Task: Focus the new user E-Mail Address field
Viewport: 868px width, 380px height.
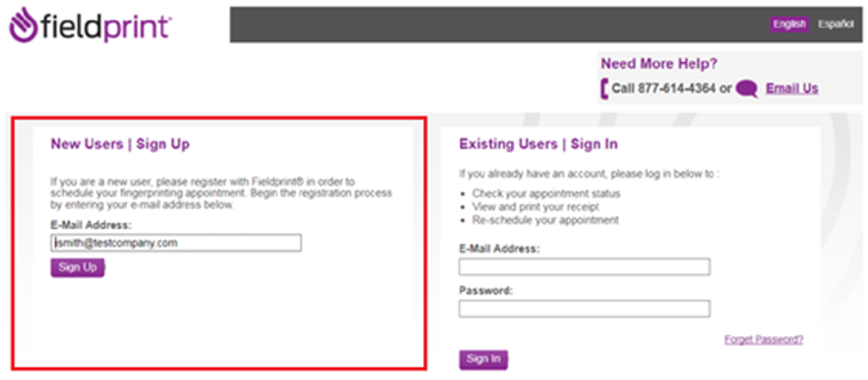Action: pyautogui.click(x=176, y=243)
